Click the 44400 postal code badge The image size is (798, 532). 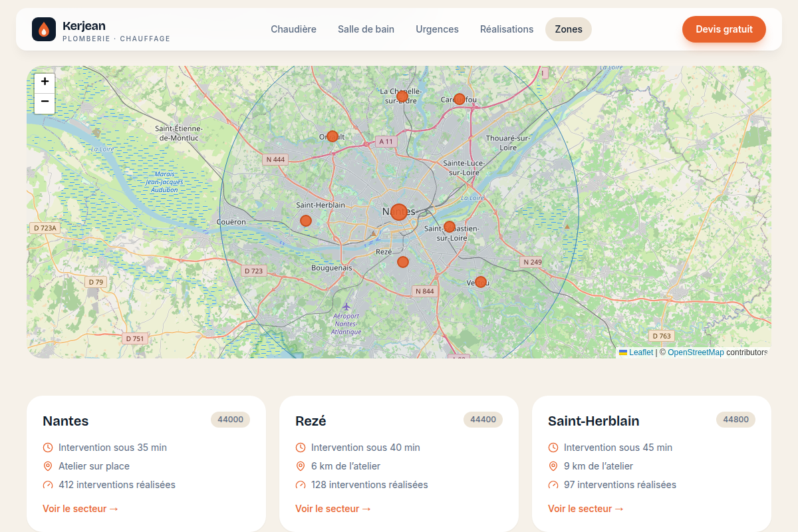pos(483,420)
